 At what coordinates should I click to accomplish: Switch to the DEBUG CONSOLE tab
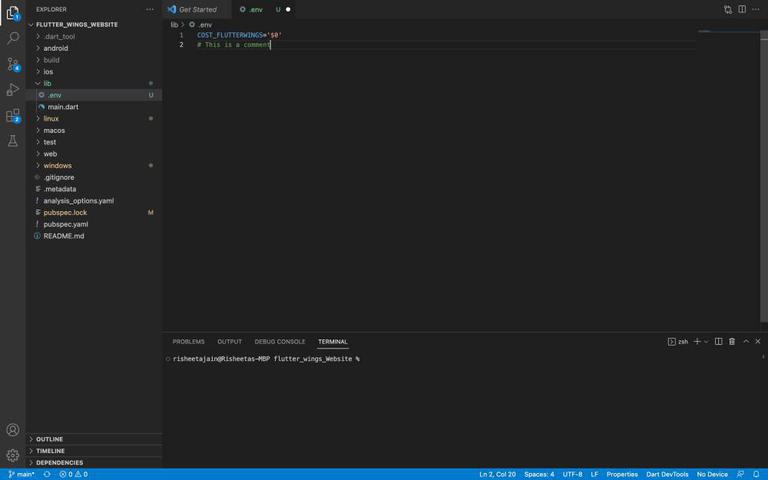pos(280,341)
